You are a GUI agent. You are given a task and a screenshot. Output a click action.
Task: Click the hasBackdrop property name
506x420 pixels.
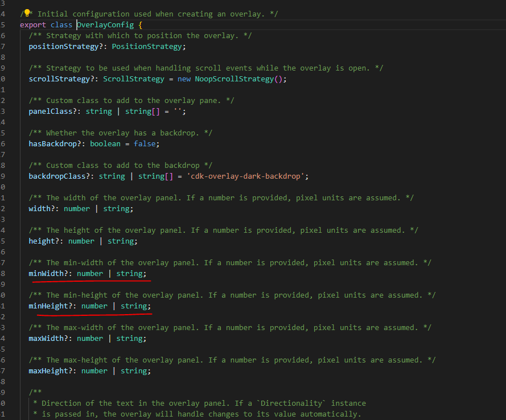point(52,144)
